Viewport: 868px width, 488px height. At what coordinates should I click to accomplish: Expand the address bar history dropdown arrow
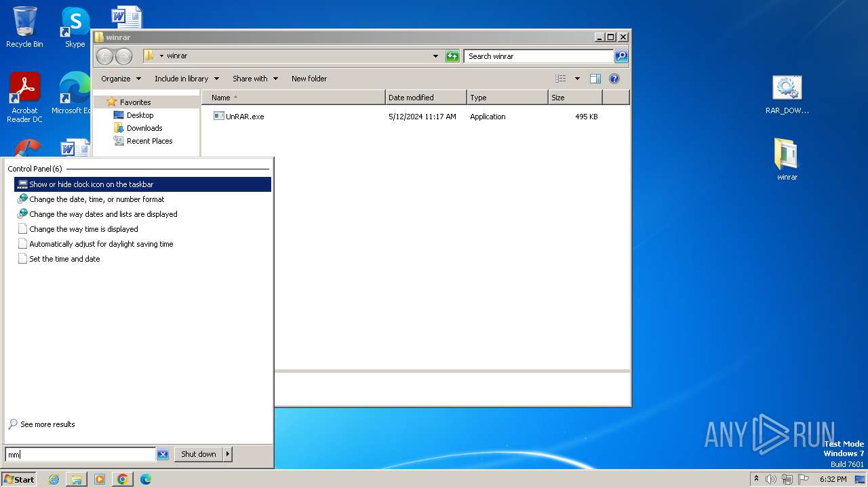click(435, 56)
